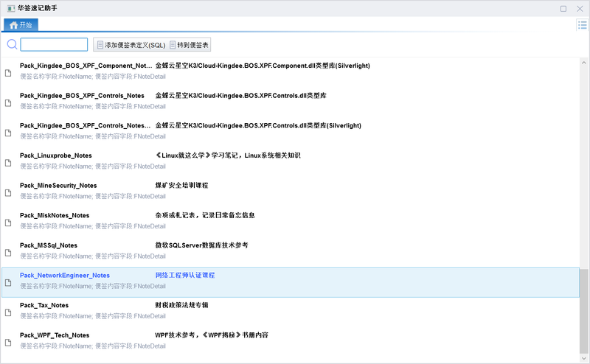Viewport: 590px width, 364px height.
Task: Click the search magnifier icon
Action: click(x=12, y=44)
